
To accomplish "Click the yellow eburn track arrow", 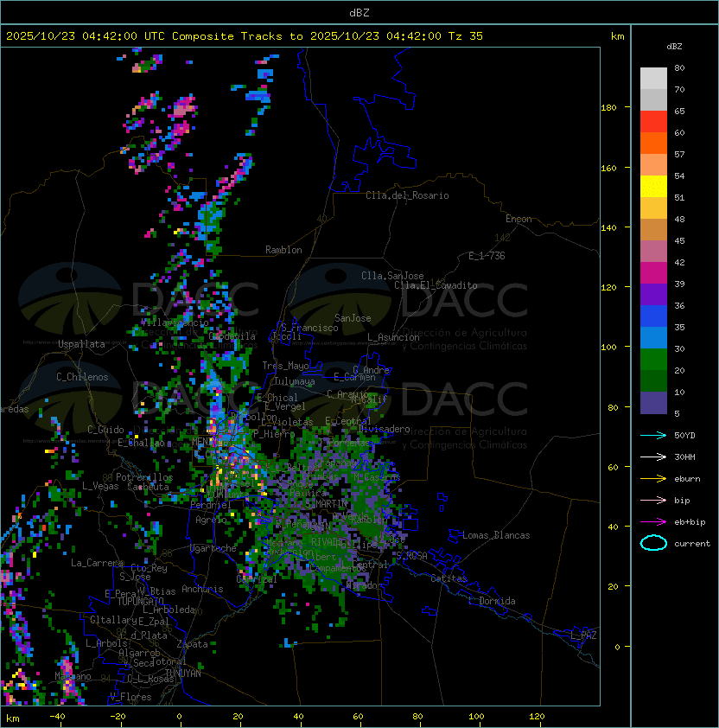I will click(x=653, y=478).
